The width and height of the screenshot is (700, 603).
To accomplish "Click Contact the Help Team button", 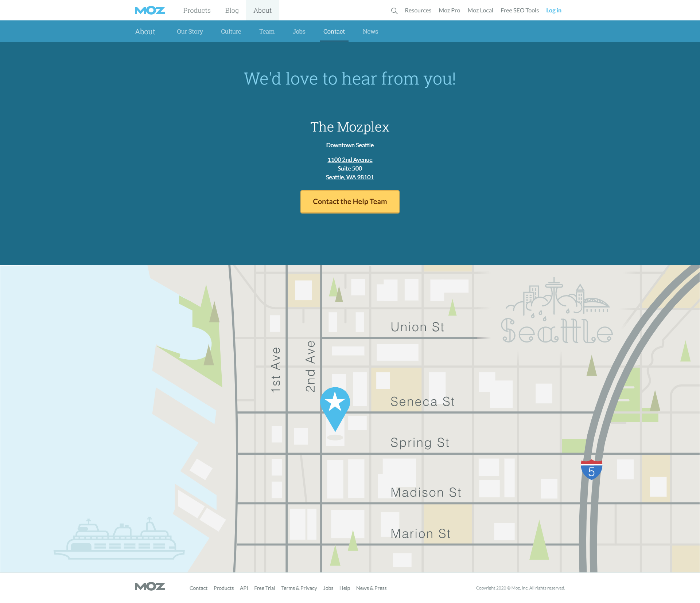I will tap(349, 201).
